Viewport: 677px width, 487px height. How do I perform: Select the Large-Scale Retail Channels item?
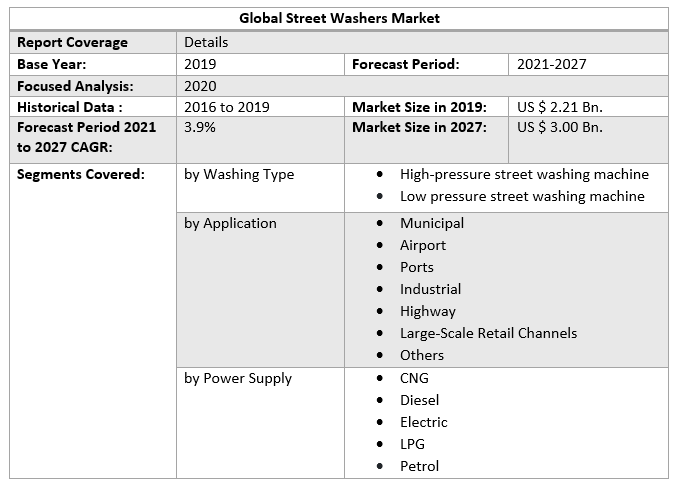[x=488, y=333]
